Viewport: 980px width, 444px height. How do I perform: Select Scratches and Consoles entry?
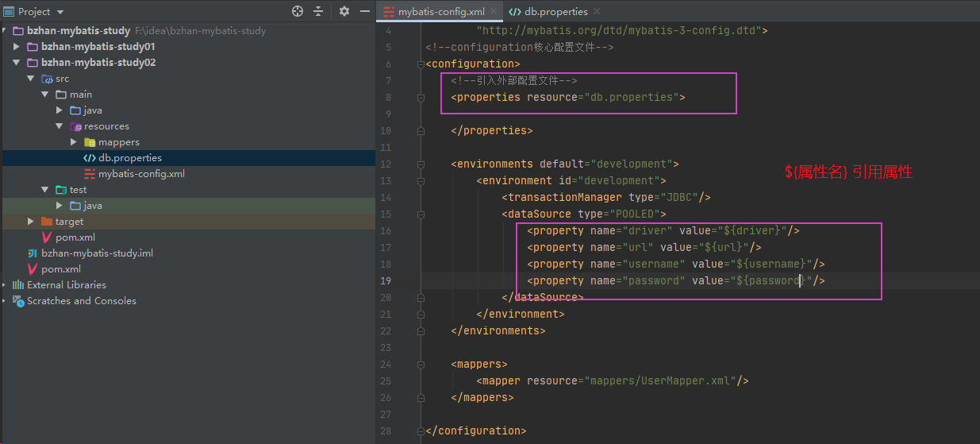[x=82, y=301]
